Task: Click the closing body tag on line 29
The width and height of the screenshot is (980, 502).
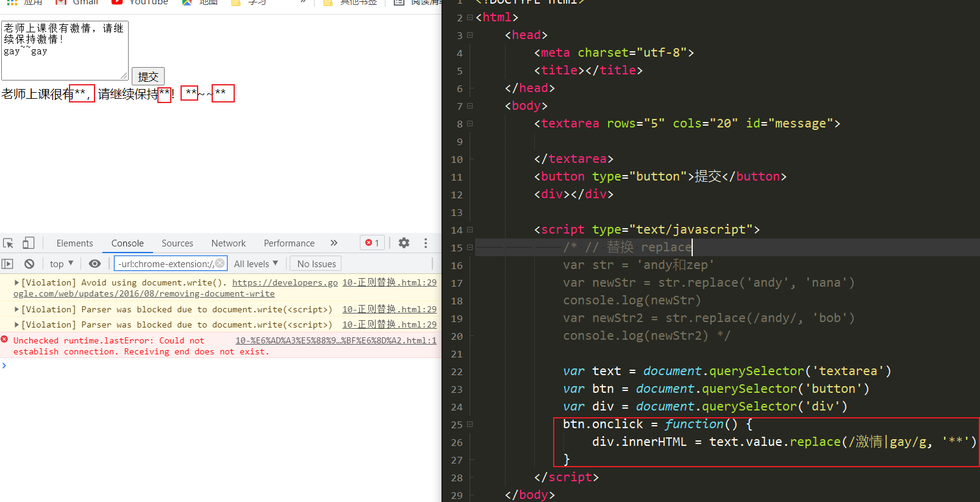Action: click(x=529, y=495)
